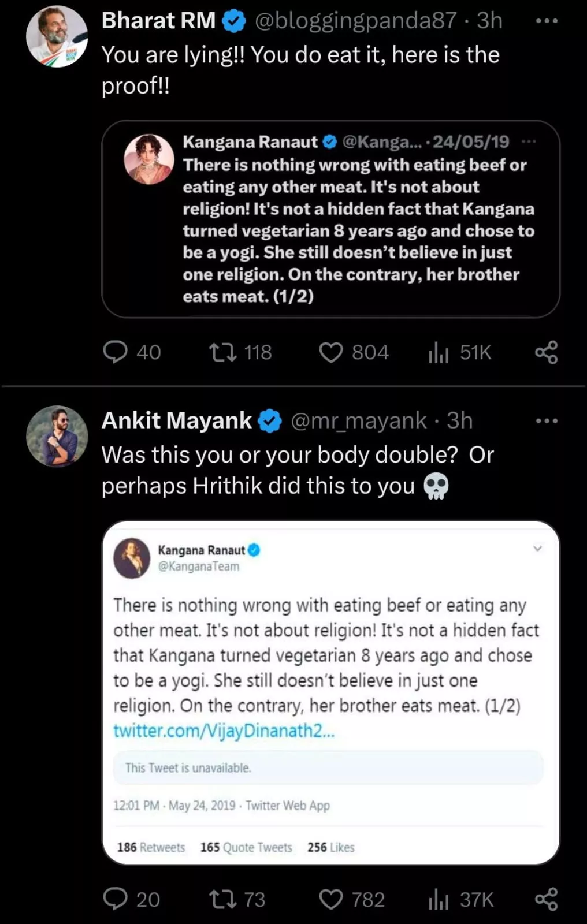Expand chevron menu in Kangana screenshot

[537, 548]
